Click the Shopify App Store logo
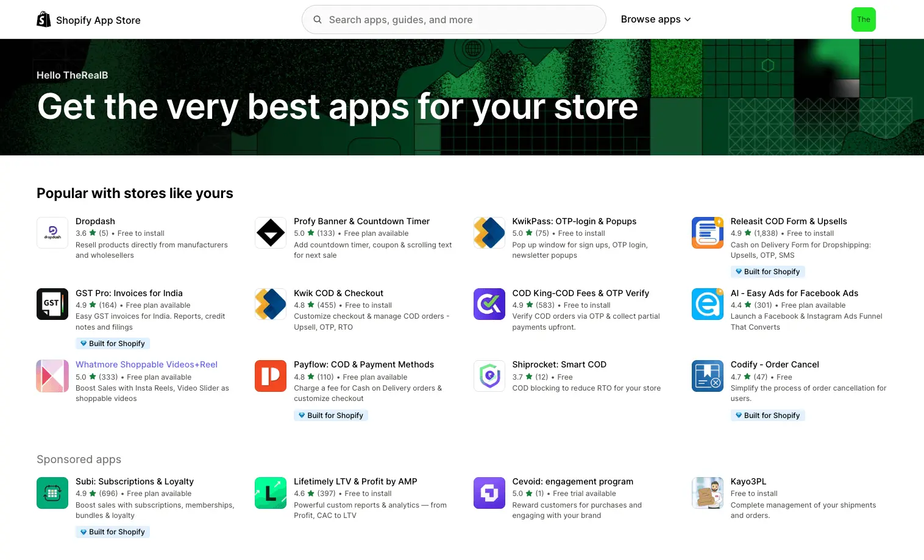 88,19
